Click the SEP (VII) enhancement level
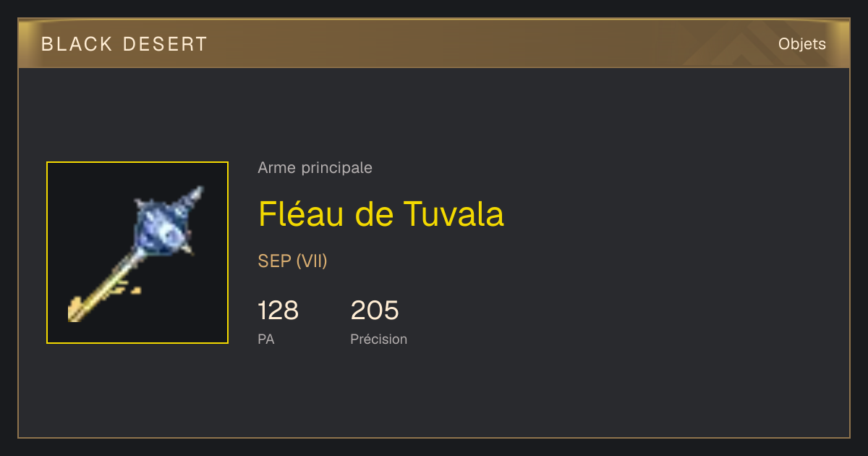Screen dimensions: 868x456 pyautogui.click(x=292, y=261)
